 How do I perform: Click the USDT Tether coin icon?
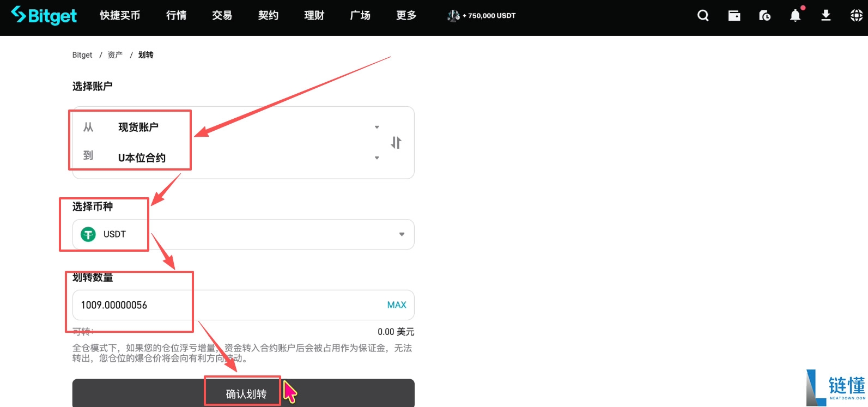[88, 234]
